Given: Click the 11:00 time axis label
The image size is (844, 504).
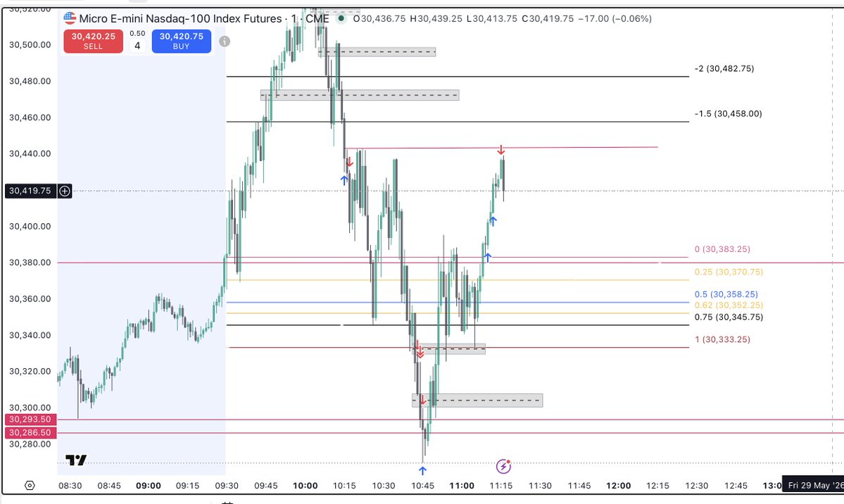Looking at the screenshot, I should tap(462, 486).
